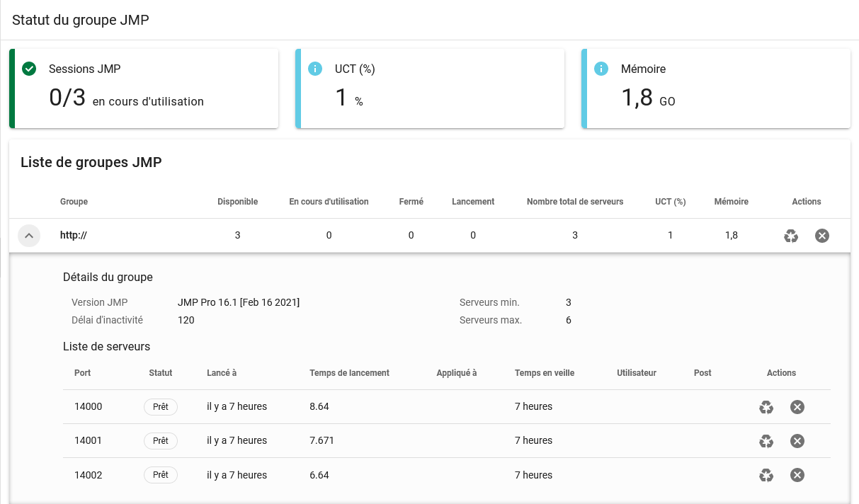Stop server on port 14000
Image resolution: width=859 pixels, height=504 pixels.
click(797, 407)
